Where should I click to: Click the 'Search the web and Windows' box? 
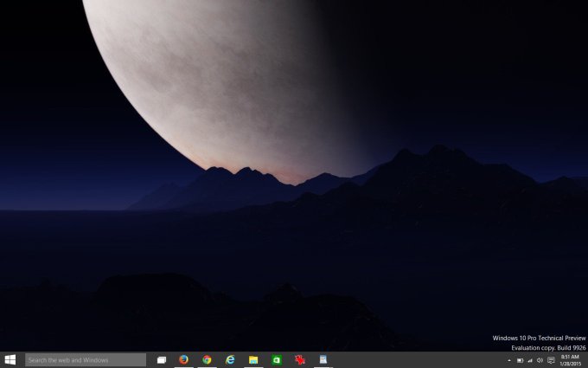click(x=86, y=359)
